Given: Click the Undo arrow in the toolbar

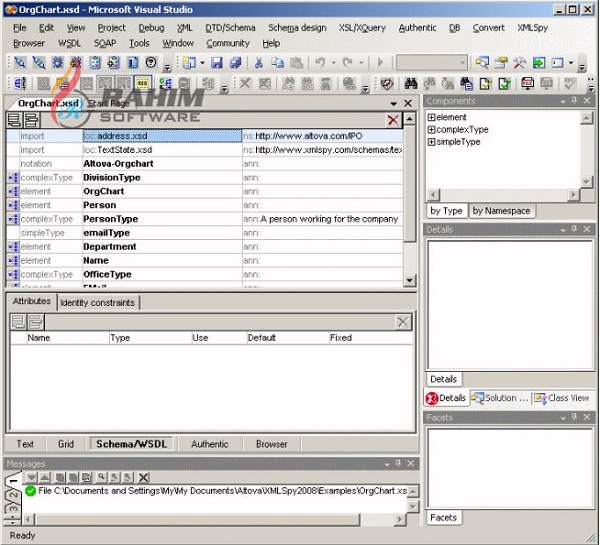Looking at the screenshot, I should click(x=320, y=62).
